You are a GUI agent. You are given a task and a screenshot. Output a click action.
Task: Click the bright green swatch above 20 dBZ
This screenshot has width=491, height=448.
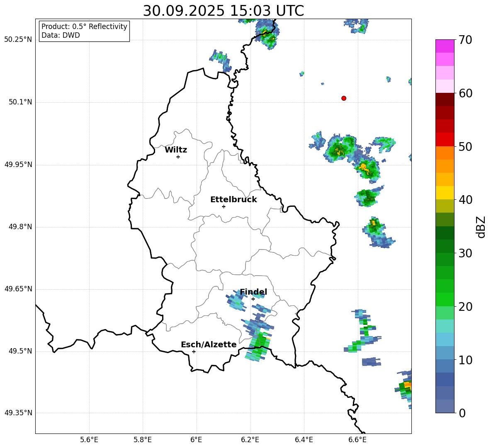(x=445, y=299)
